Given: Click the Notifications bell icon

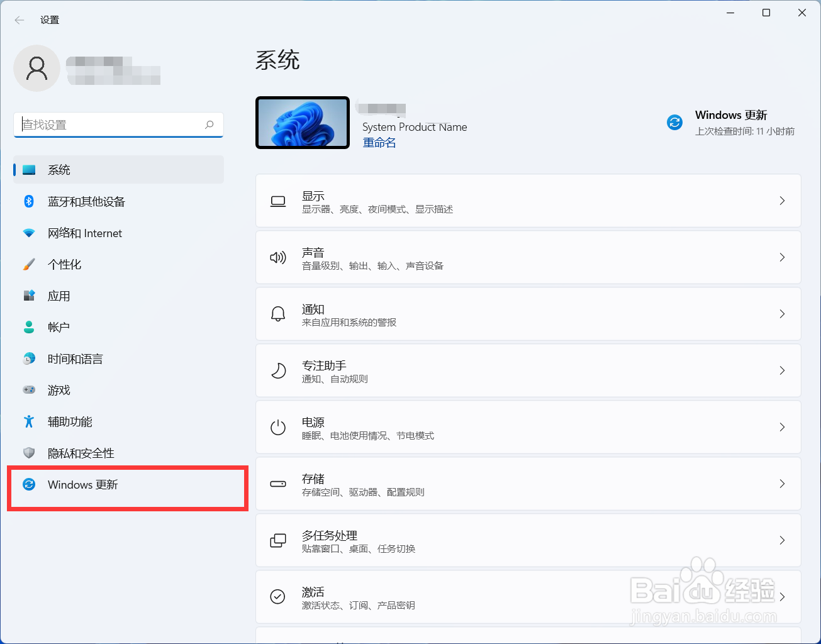Looking at the screenshot, I should 278,314.
